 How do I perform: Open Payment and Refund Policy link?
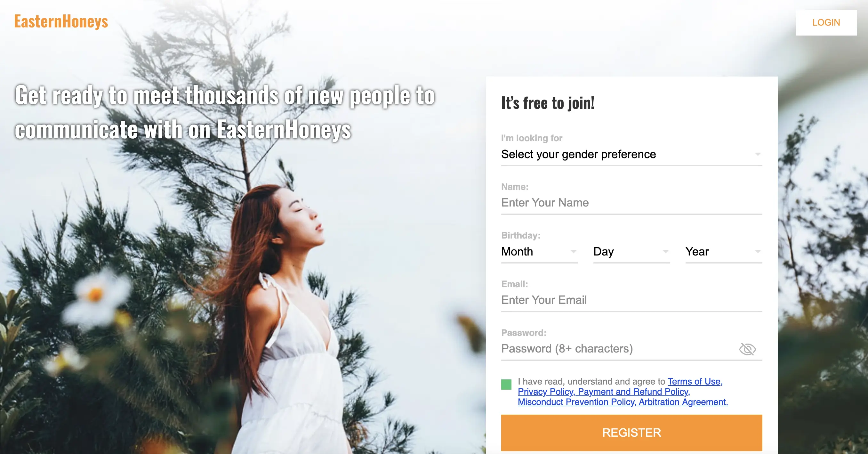point(634,392)
